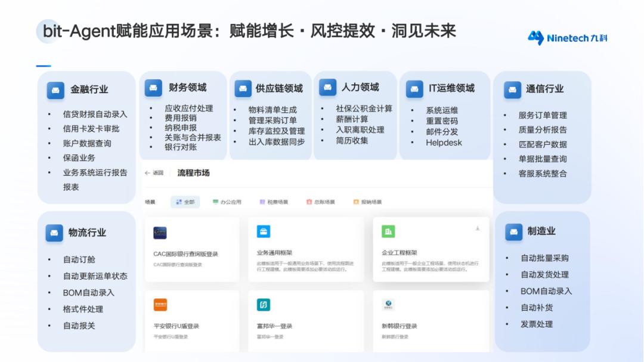Viewport: 644px width, 362px height.
Task: Click the Ninetech 九科 logo
Action: tap(567, 38)
